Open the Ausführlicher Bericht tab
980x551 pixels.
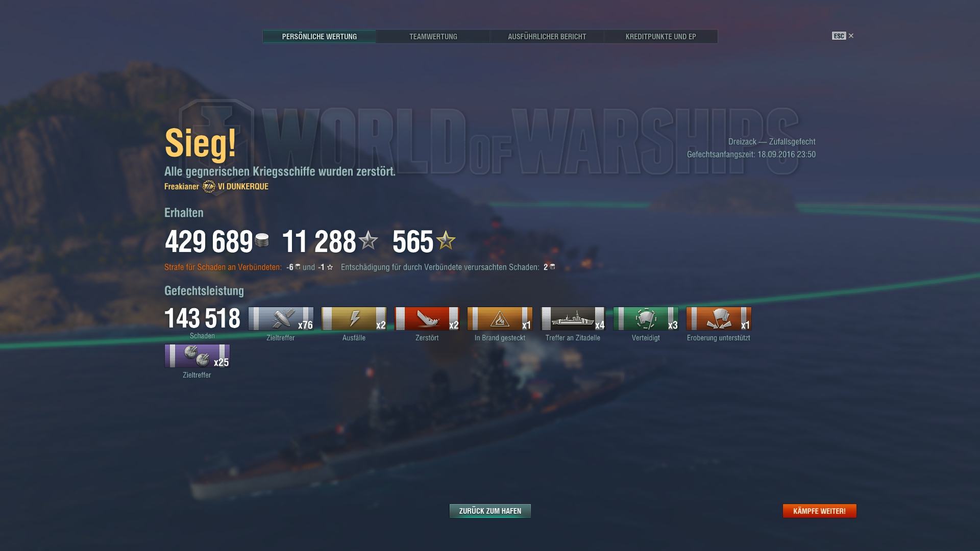[x=547, y=36]
